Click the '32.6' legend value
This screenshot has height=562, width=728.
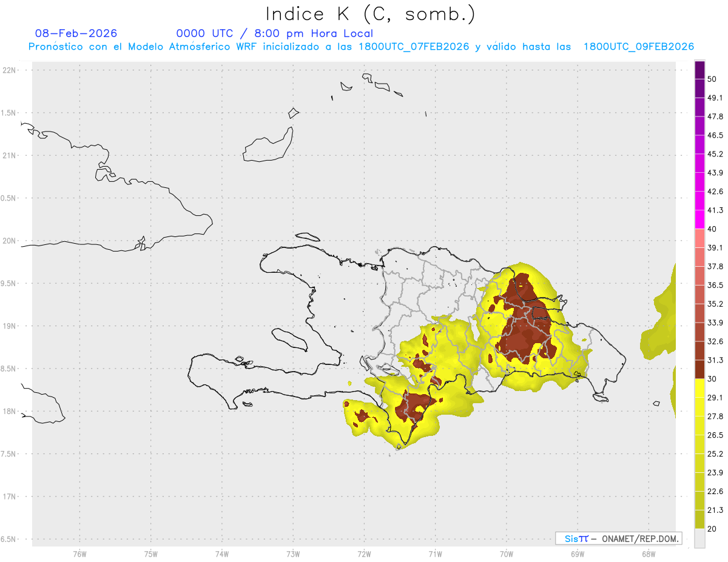pyautogui.click(x=715, y=342)
